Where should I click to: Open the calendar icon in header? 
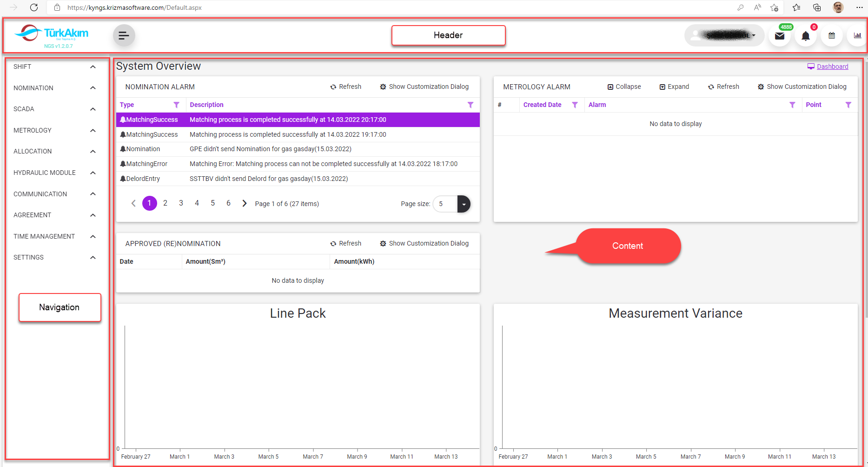(x=832, y=36)
